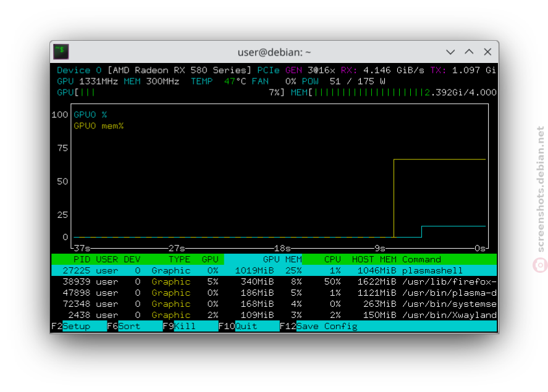
Task: Click PID 38939 in the process list
Action: point(76,281)
